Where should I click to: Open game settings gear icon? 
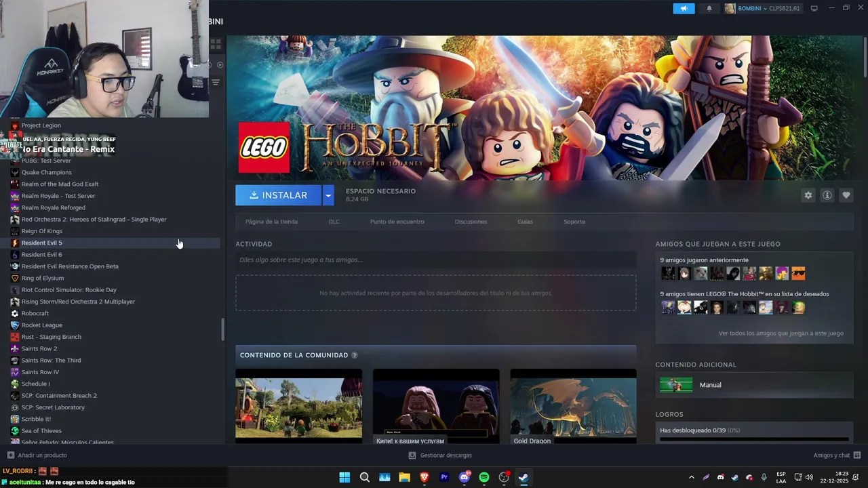tap(808, 195)
